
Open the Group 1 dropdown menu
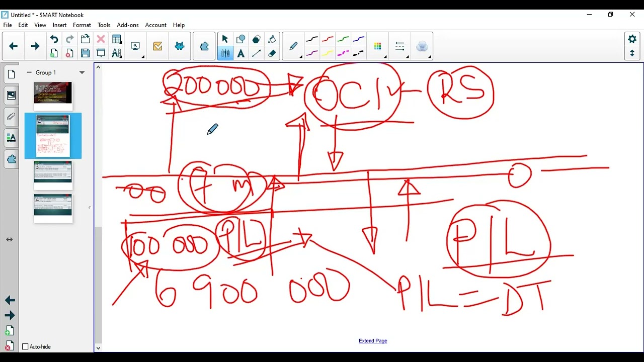pos(82,72)
